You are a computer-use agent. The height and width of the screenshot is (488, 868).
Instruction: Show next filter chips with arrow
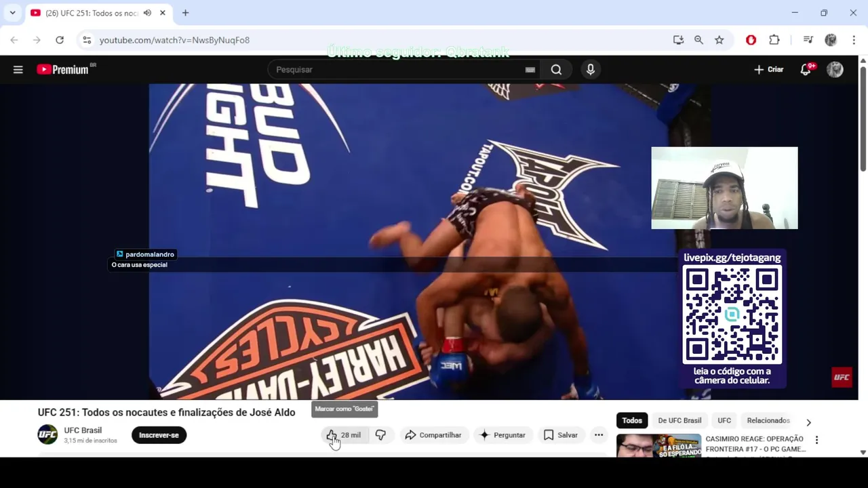(808, 422)
